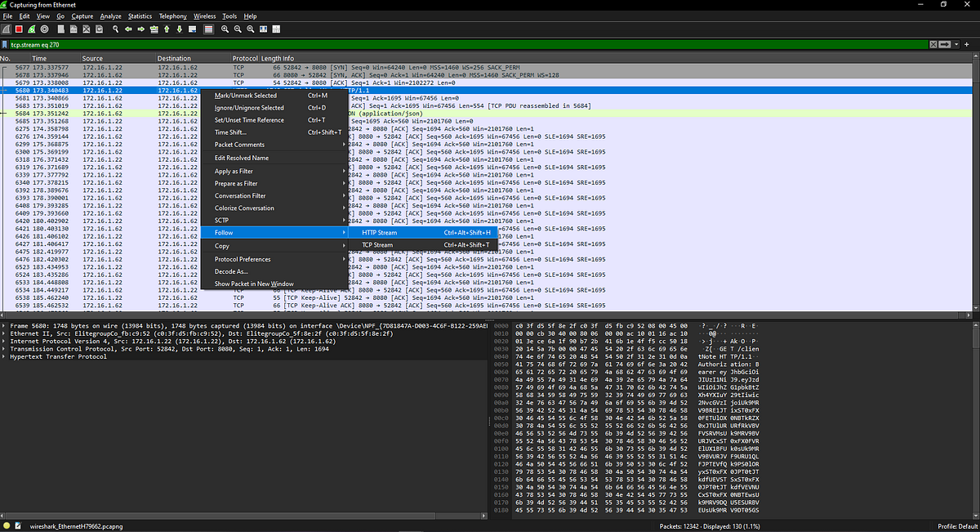
Task: Go to the last packet
Action: click(180, 29)
